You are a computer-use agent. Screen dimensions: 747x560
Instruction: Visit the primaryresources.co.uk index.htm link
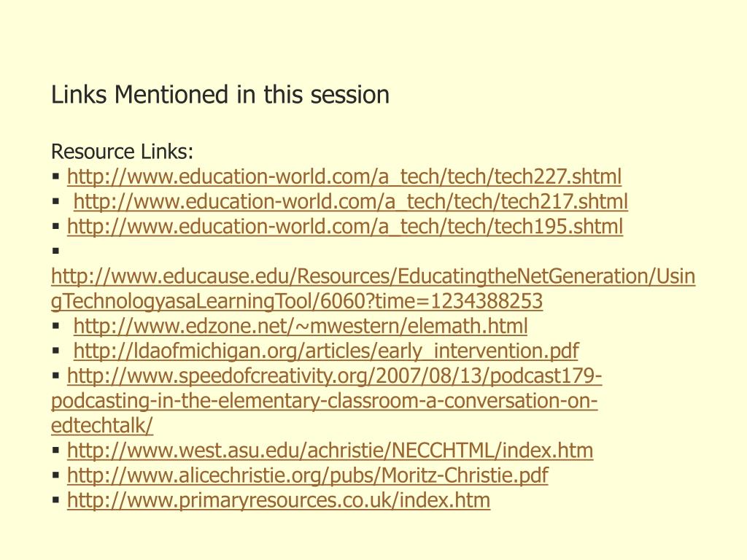pyautogui.click(x=279, y=500)
